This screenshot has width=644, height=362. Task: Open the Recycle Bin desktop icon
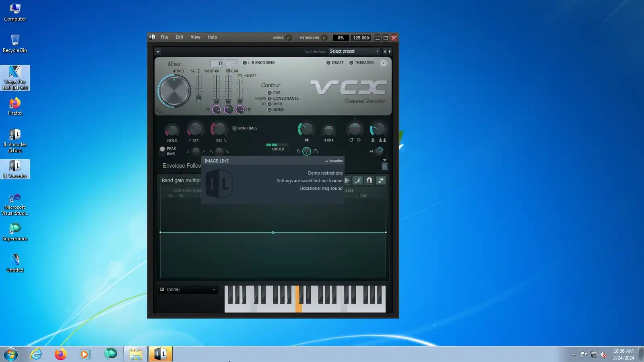pyautogui.click(x=15, y=43)
